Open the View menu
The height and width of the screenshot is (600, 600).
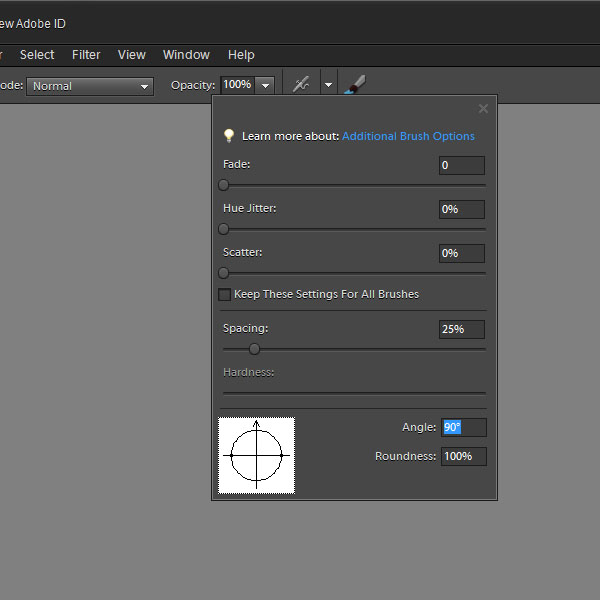point(132,55)
